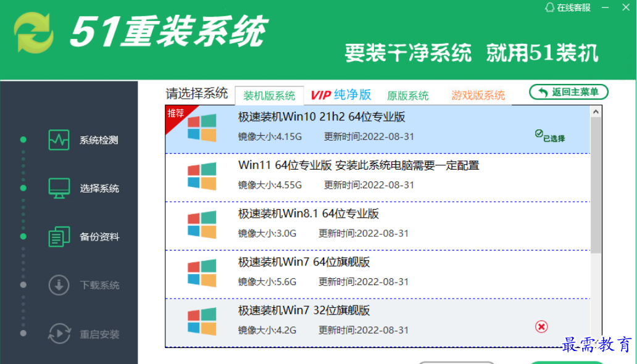Click the 下载系统 download arrow icon

pyautogui.click(x=59, y=285)
